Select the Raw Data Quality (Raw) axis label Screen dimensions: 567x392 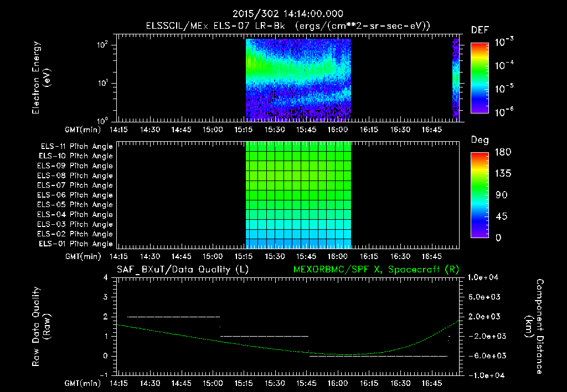[41, 327]
